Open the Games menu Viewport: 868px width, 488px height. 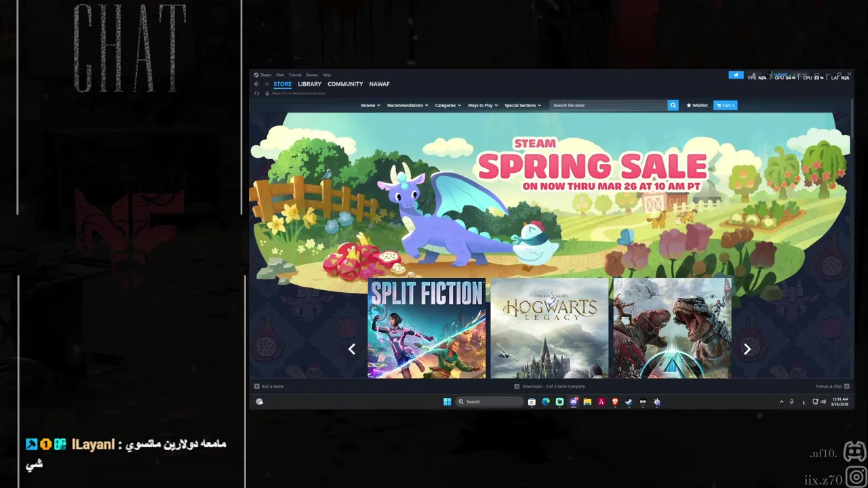click(312, 75)
